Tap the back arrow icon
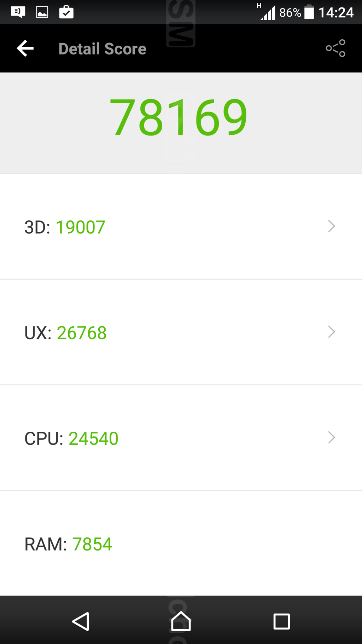This screenshot has height=644, width=362. tap(25, 48)
